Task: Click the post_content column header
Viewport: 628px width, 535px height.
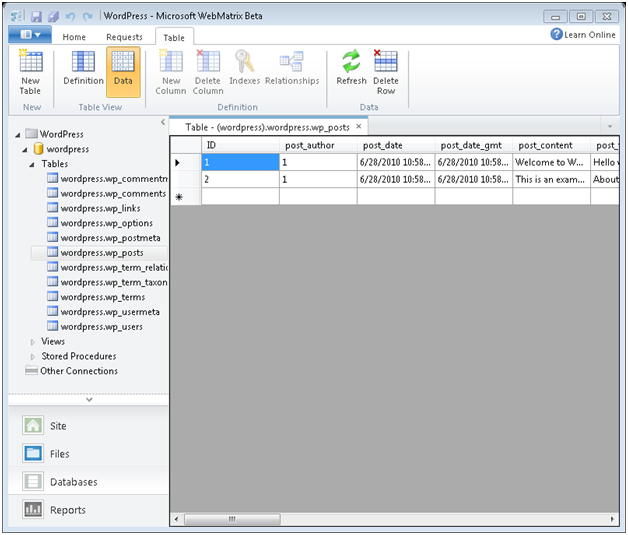Action: [x=551, y=145]
